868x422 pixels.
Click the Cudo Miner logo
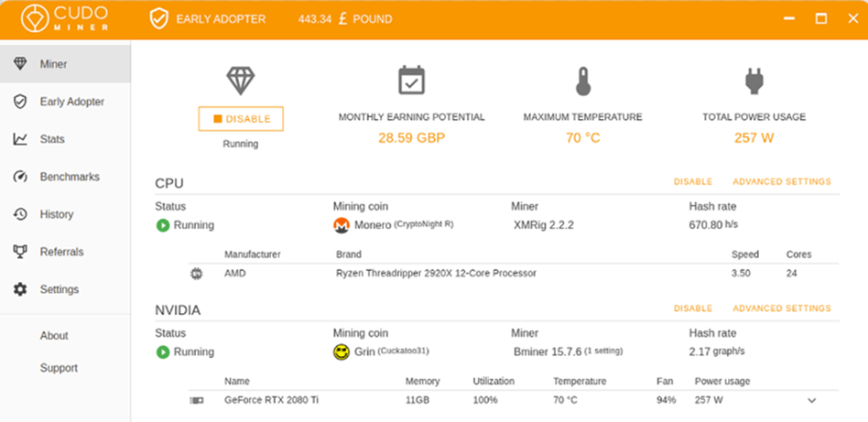tap(64, 19)
